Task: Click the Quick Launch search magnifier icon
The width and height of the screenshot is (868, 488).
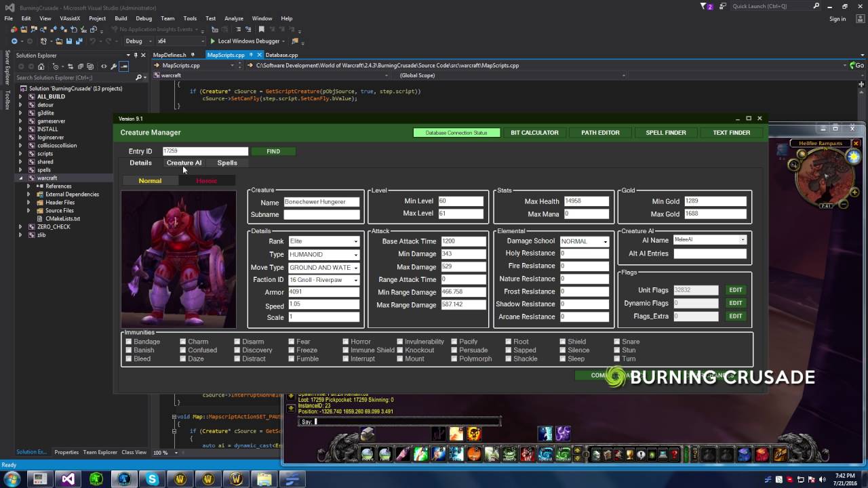Action: pyautogui.click(x=816, y=6)
